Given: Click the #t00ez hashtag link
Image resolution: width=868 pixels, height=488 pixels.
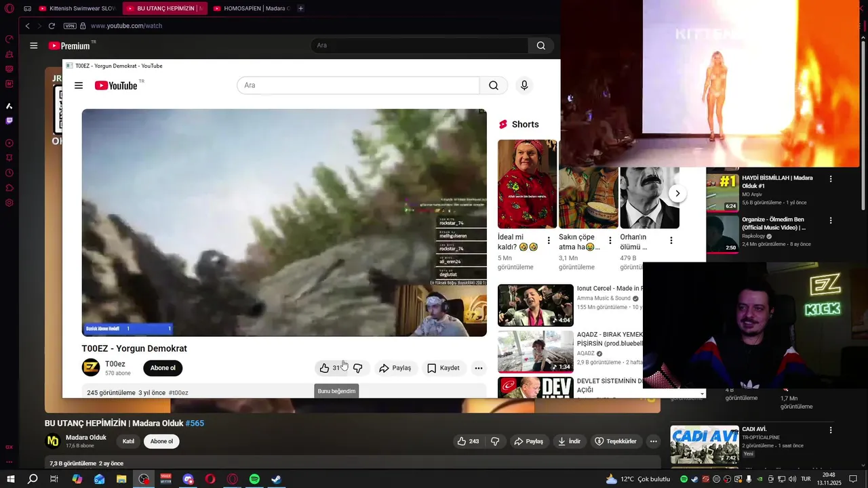Looking at the screenshot, I should 178,392.
